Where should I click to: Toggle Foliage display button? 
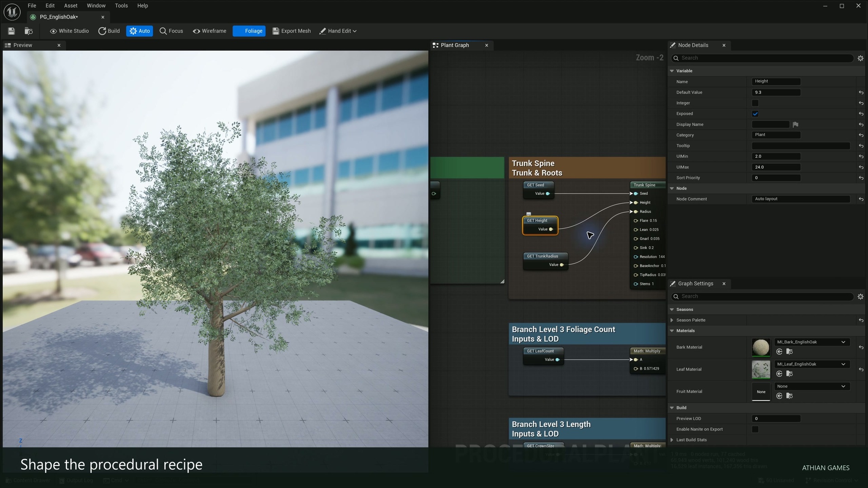pyautogui.click(x=249, y=31)
